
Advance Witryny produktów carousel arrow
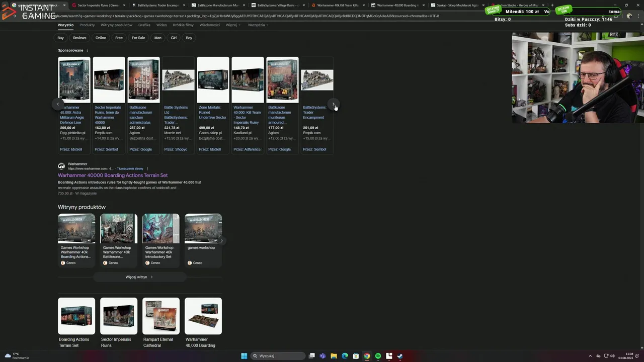click(x=221, y=241)
